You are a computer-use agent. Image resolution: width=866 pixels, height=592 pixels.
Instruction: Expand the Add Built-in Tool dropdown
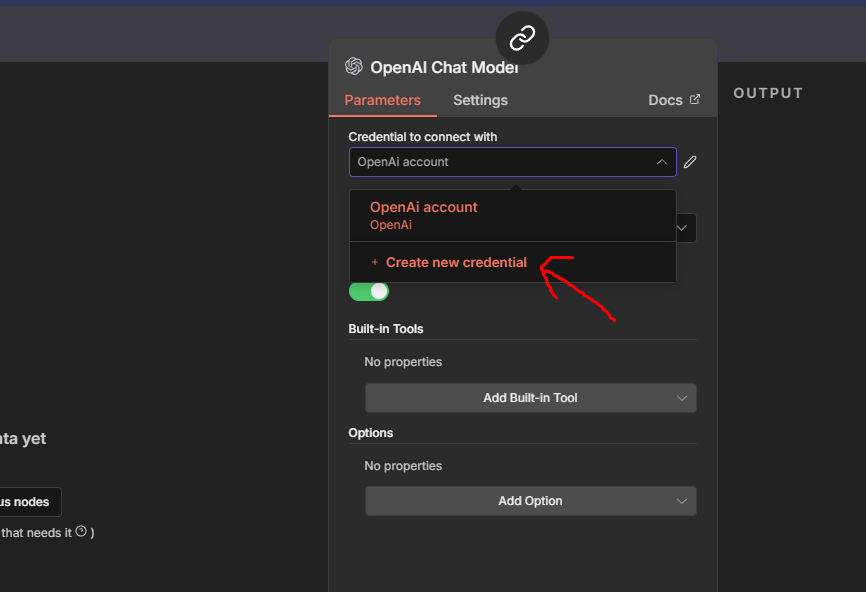point(530,397)
